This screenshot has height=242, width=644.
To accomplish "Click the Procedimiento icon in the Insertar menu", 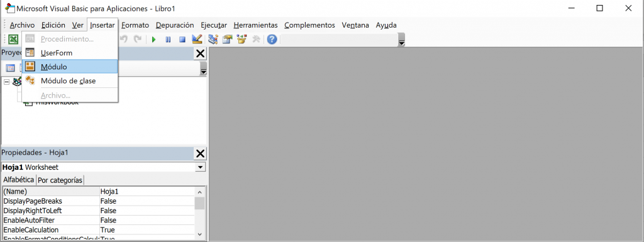I will point(30,39).
